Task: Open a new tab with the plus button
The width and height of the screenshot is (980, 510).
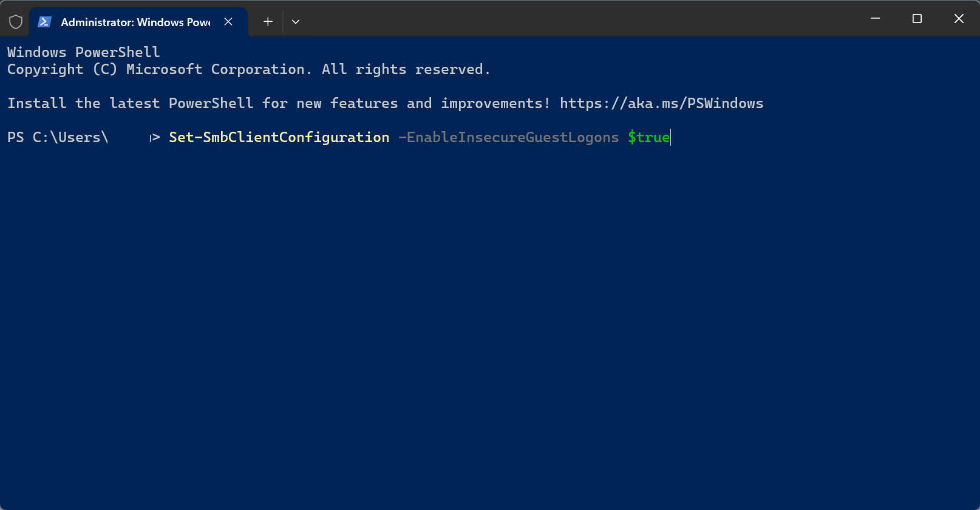Action: click(x=268, y=22)
